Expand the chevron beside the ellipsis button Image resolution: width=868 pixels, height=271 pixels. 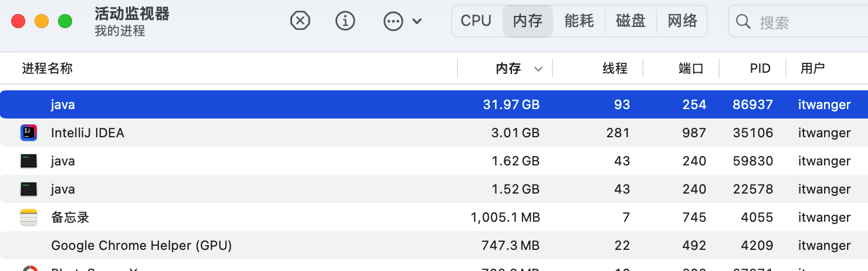click(x=417, y=22)
